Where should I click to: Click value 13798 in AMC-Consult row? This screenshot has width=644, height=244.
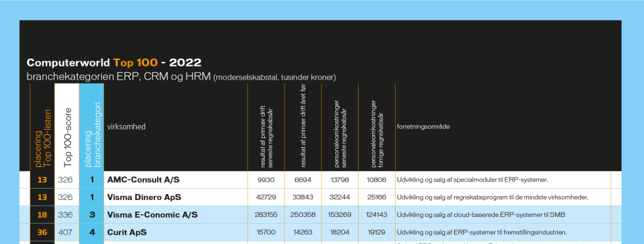point(340,180)
